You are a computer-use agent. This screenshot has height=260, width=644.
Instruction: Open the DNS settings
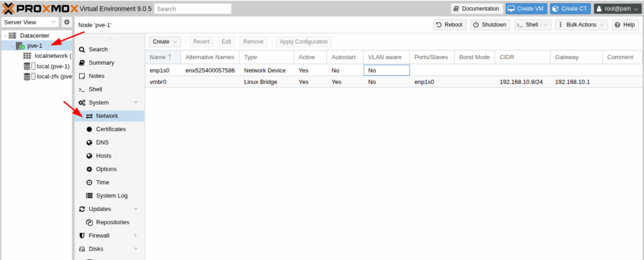tap(109, 142)
